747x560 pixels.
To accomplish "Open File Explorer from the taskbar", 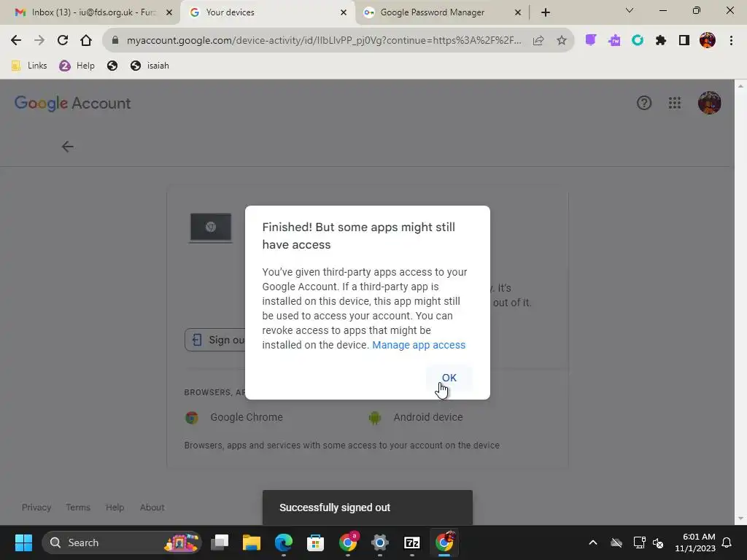I will pyautogui.click(x=252, y=542).
